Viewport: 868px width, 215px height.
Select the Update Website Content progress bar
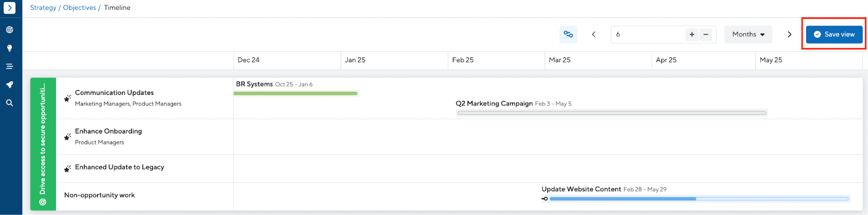tap(699, 199)
